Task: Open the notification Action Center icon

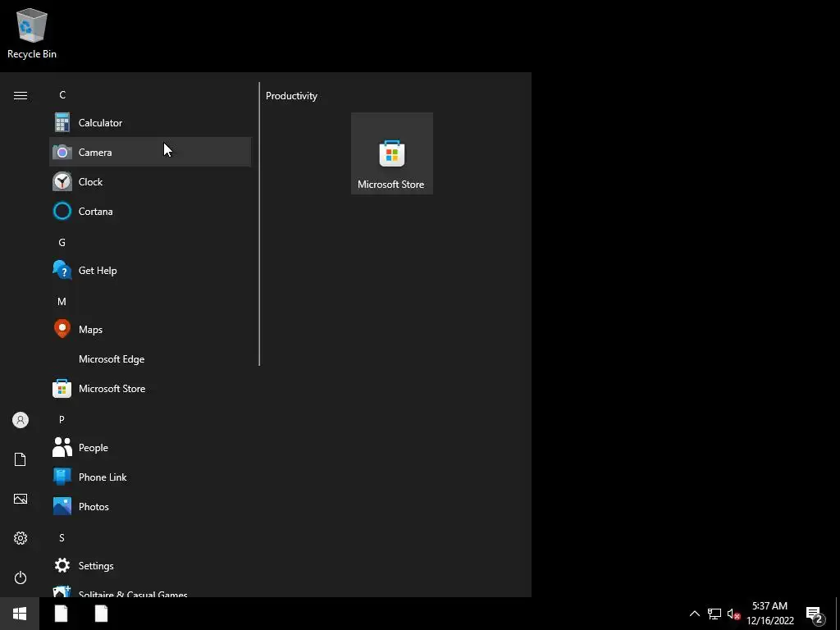Action: [815, 614]
